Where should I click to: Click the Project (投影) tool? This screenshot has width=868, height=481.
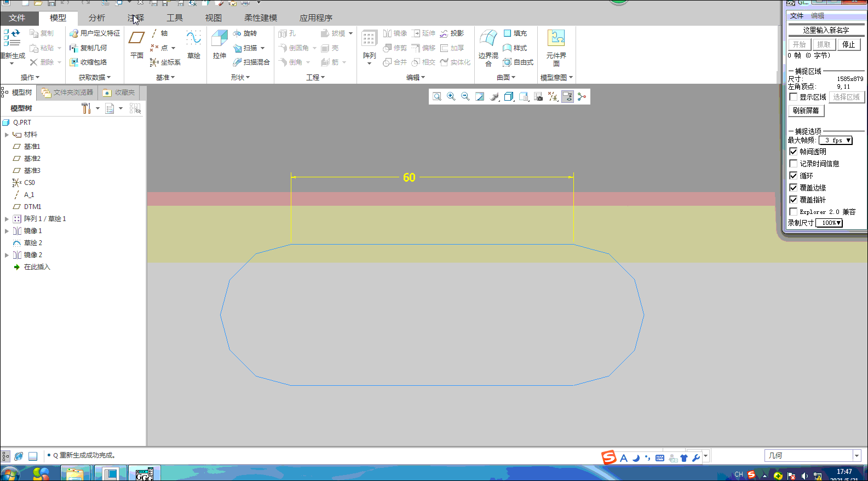(x=452, y=33)
